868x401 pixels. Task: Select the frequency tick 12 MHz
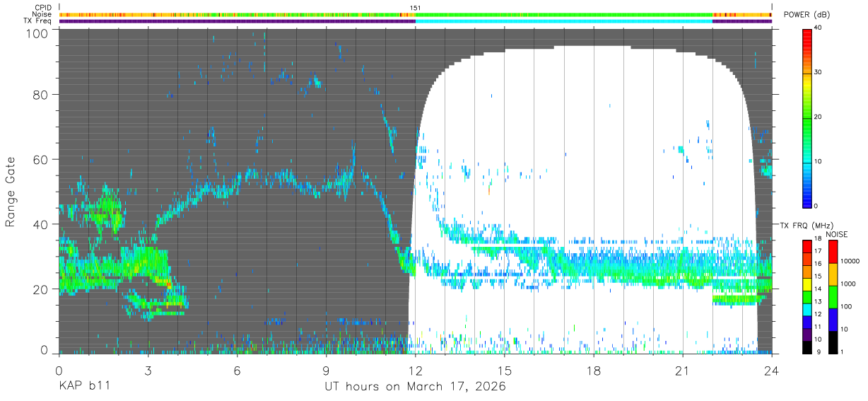click(x=819, y=315)
